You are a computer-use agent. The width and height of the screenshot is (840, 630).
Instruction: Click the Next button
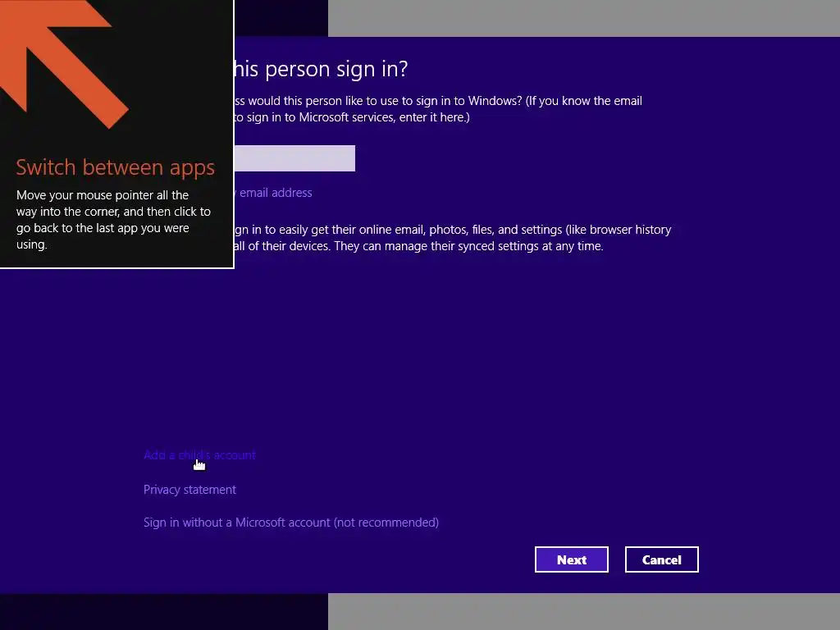[x=571, y=559]
